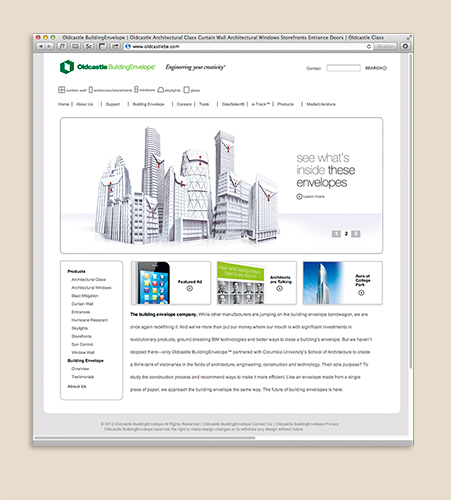
Task: Open Curtain Wall in sidebar
Action: 82,304
